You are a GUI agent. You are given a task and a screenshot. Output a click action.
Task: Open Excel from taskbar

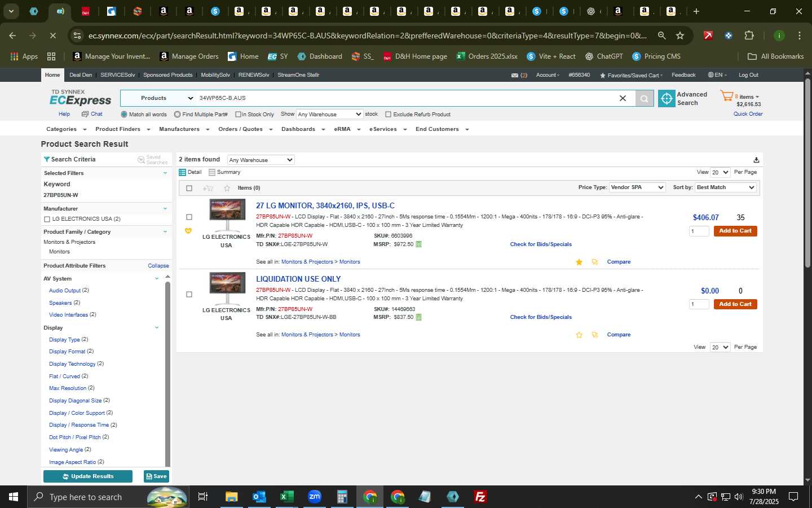287,497
